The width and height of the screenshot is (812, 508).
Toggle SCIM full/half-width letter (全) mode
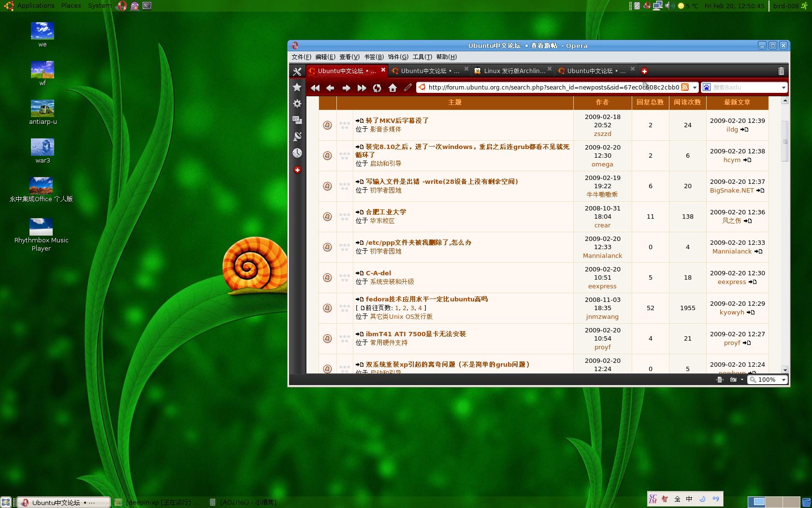(x=677, y=499)
